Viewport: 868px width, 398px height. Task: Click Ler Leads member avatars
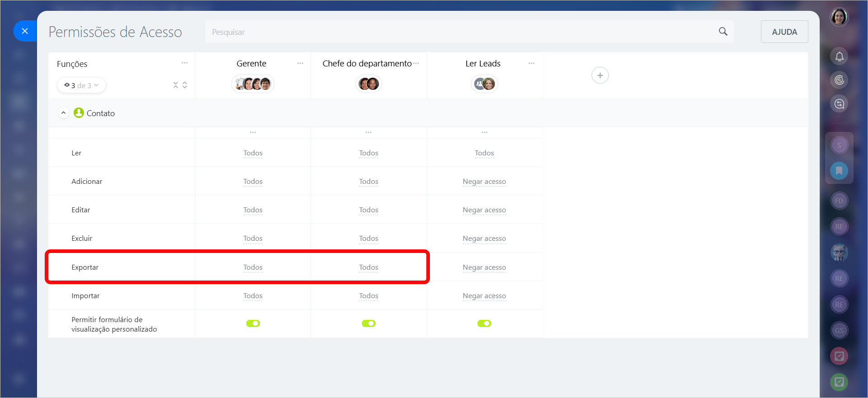(x=484, y=84)
